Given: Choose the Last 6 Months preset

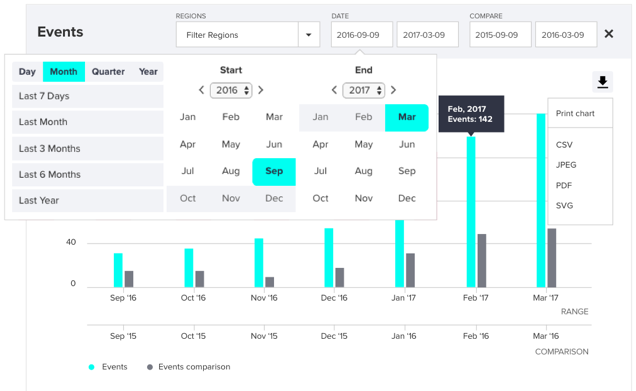Looking at the screenshot, I should click(88, 174).
